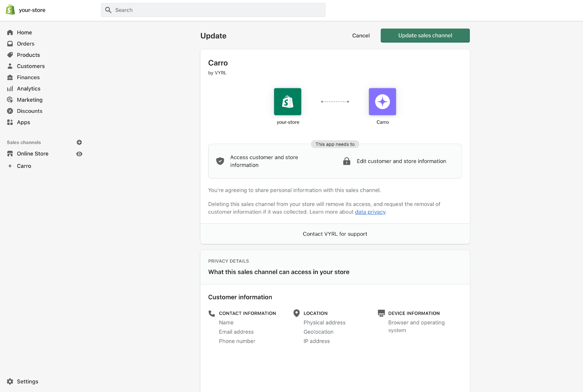
Task: Open Apps section
Action: pyautogui.click(x=23, y=122)
